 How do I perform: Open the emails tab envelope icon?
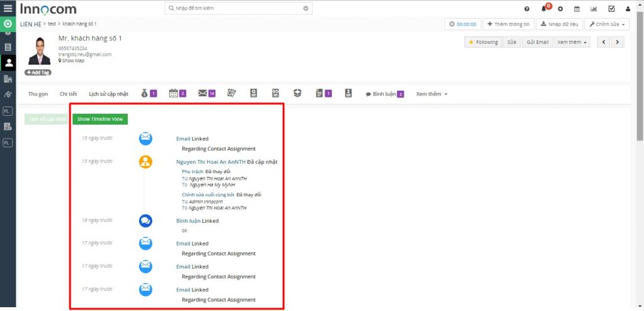[206, 94]
